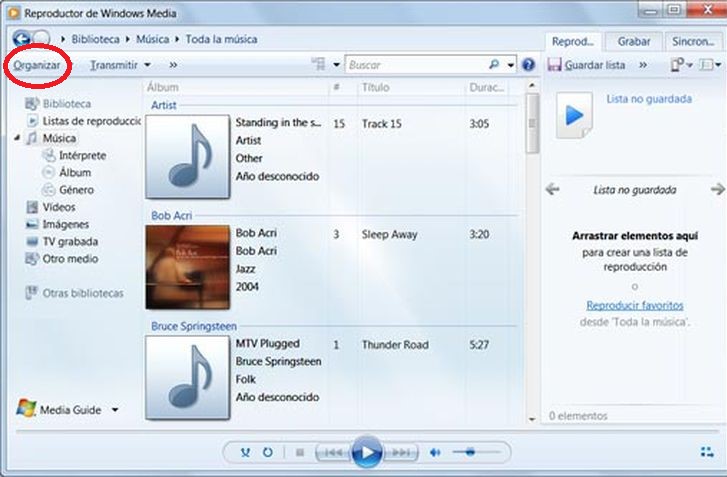Click the save disk icon by Guardar lista
This screenshot has height=477, width=727.
[x=554, y=64]
